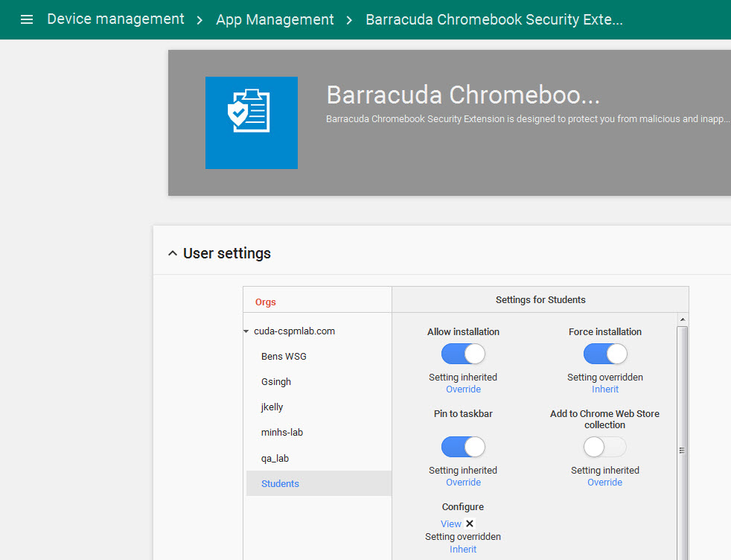Image resolution: width=731 pixels, height=560 pixels.
Task: Click Override under Allow installation
Action: 463,389
